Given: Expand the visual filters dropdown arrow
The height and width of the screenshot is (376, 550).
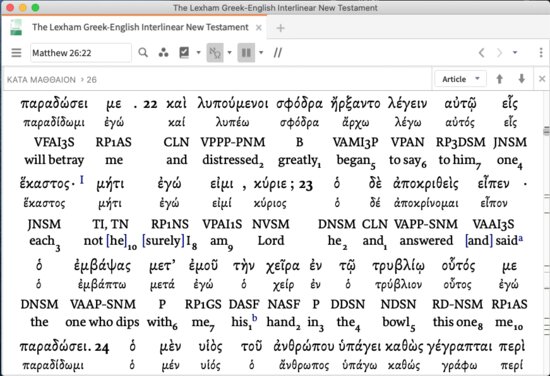Looking at the screenshot, I should click(x=199, y=53).
